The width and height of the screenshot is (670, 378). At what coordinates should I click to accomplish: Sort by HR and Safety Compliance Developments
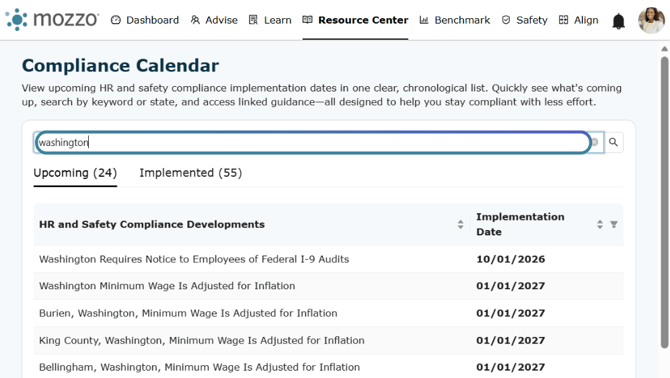(x=460, y=224)
